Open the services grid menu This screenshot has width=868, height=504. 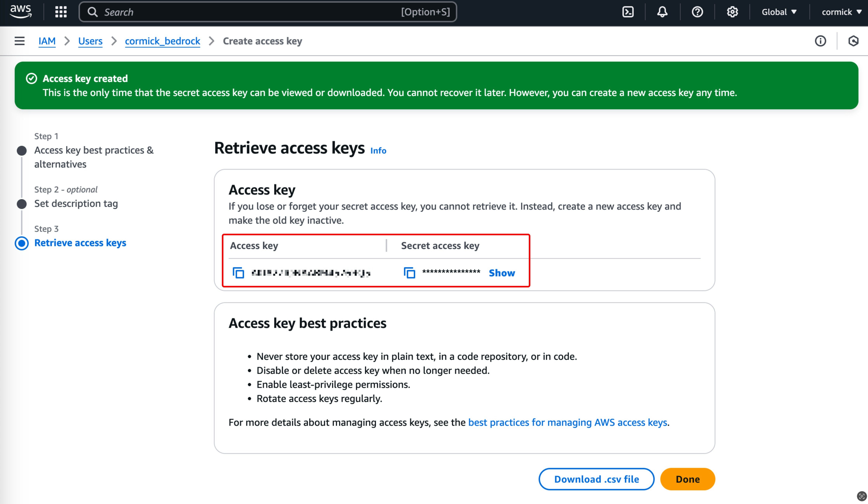61,12
